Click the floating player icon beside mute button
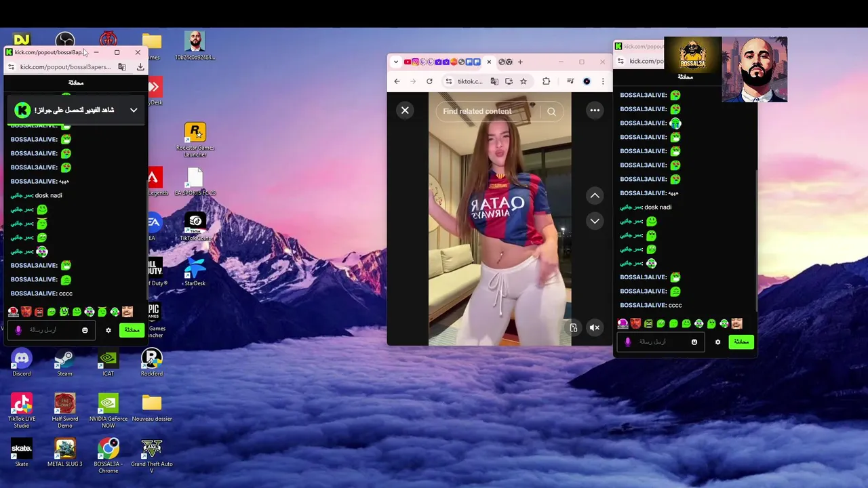Image resolution: width=868 pixels, height=488 pixels. (x=574, y=328)
